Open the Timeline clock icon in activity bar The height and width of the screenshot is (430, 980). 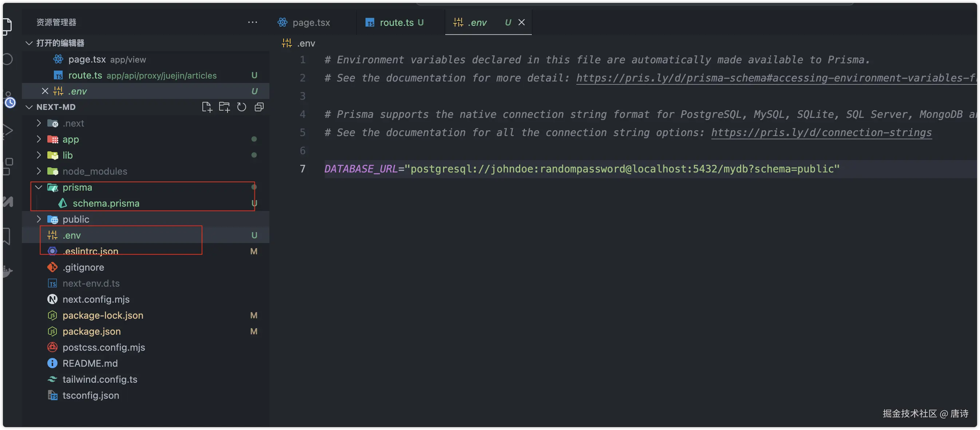click(x=10, y=102)
